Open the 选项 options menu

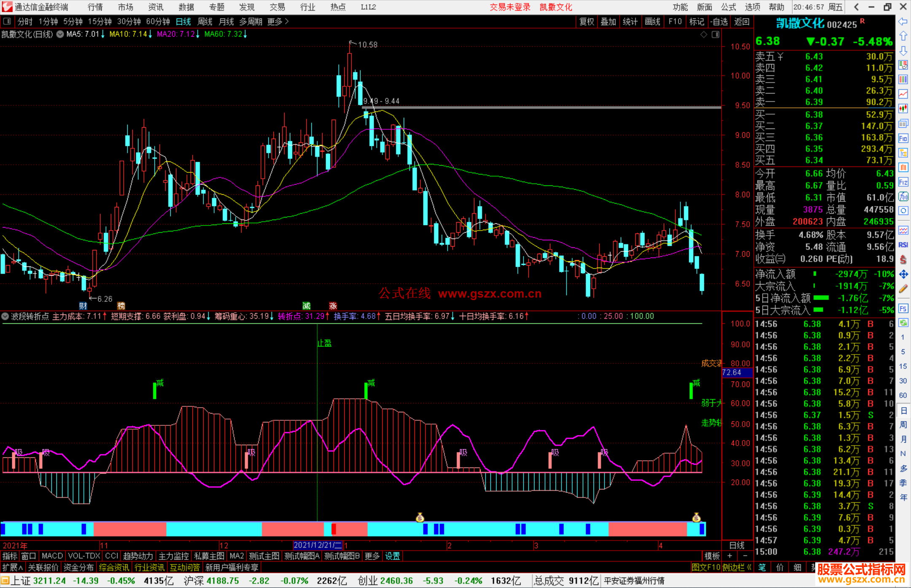752,7
